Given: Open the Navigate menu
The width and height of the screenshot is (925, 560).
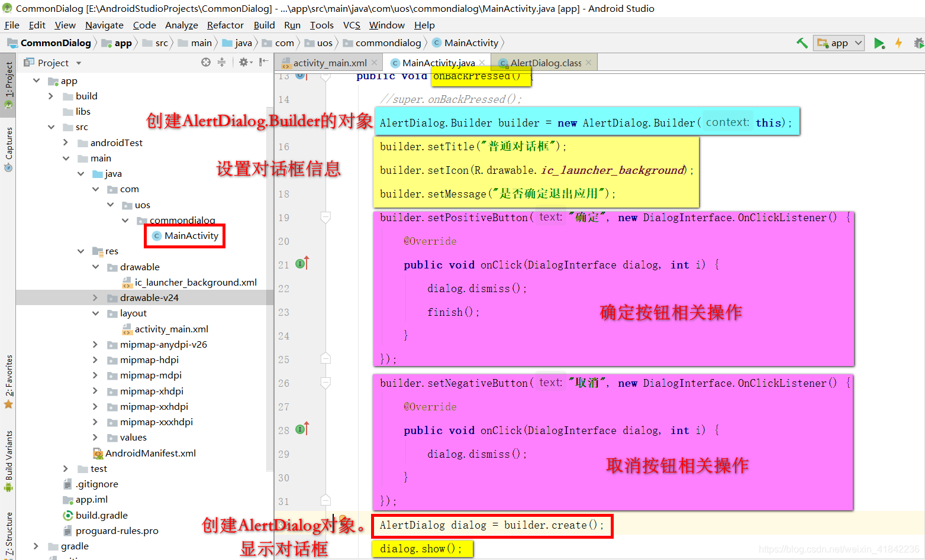Looking at the screenshot, I should (x=104, y=25).
